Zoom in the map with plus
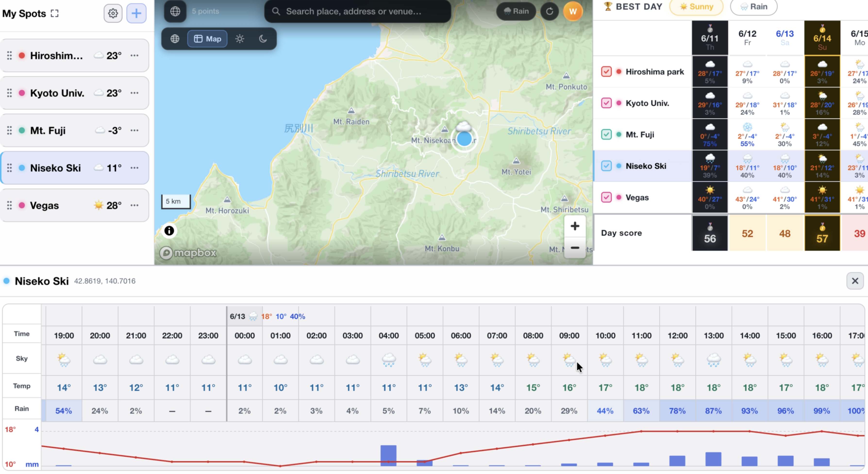Image resolution: width=868 pixels, height=474 pixels. coord(575,226)
